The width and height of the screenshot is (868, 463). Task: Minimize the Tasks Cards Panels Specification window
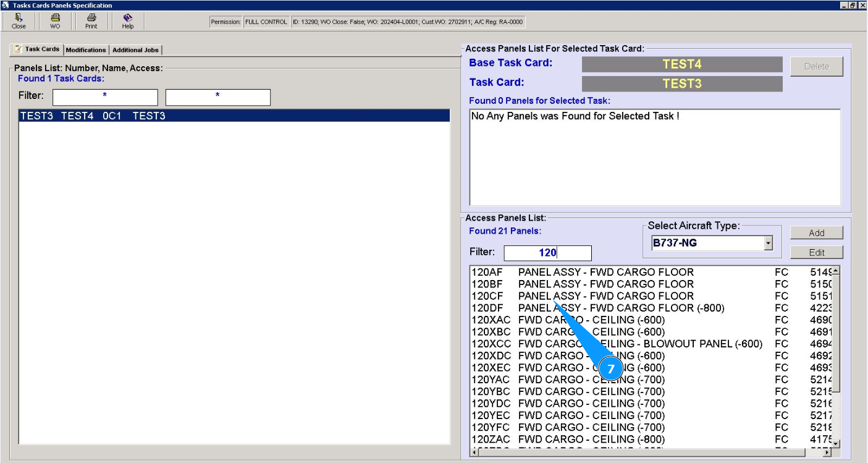point(844,5)
